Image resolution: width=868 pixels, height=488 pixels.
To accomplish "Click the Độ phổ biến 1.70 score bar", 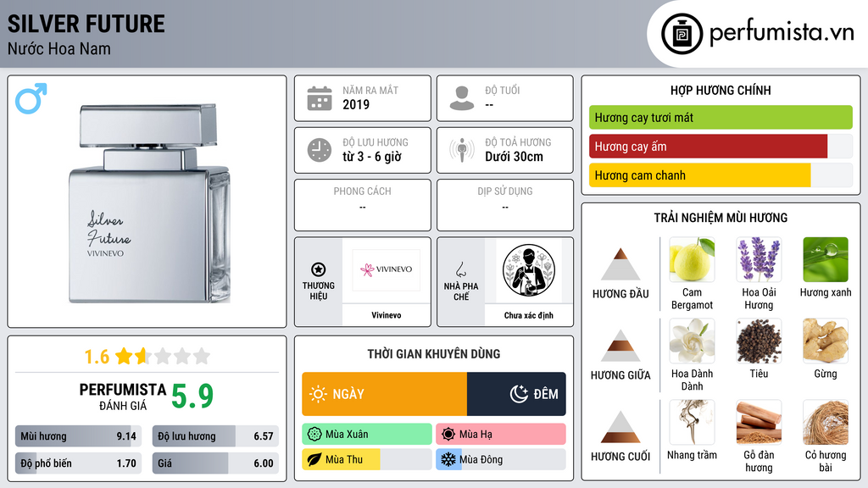I will [x=78, y=463].
